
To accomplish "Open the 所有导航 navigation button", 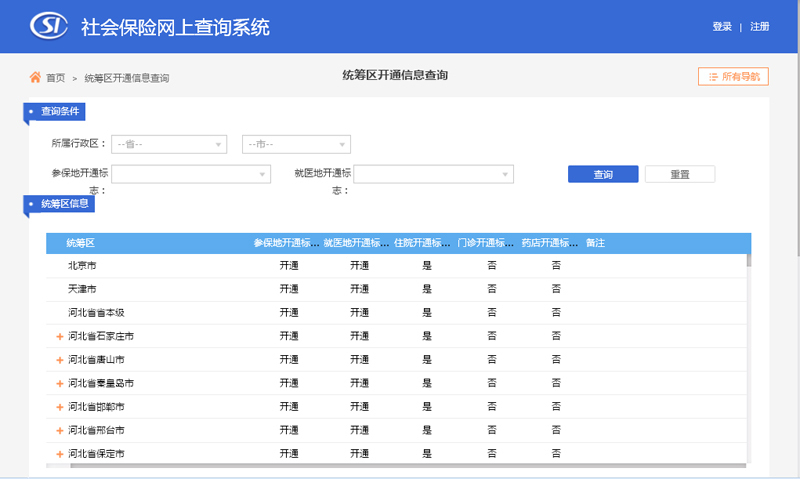I will [733, 77].
